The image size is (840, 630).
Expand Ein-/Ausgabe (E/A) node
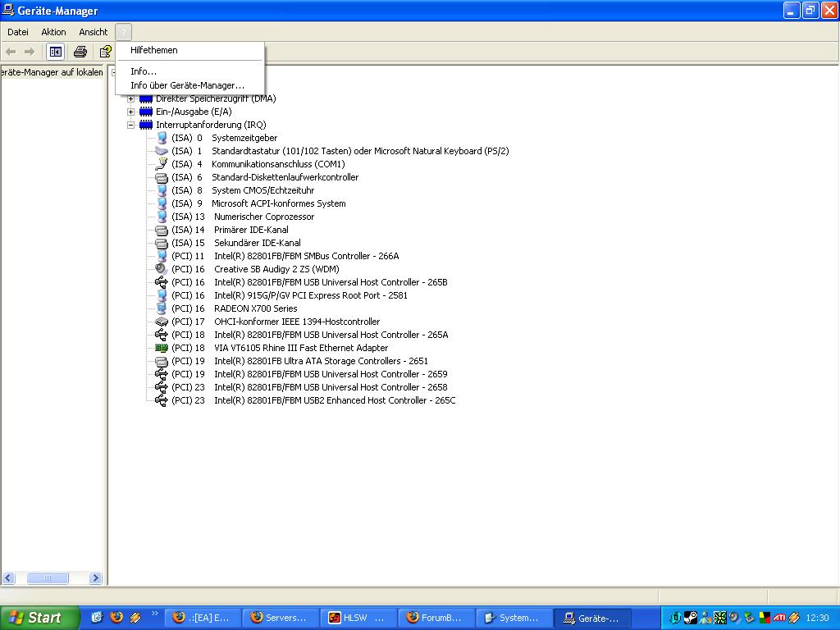pyautogui.click(x=130, y=112)
